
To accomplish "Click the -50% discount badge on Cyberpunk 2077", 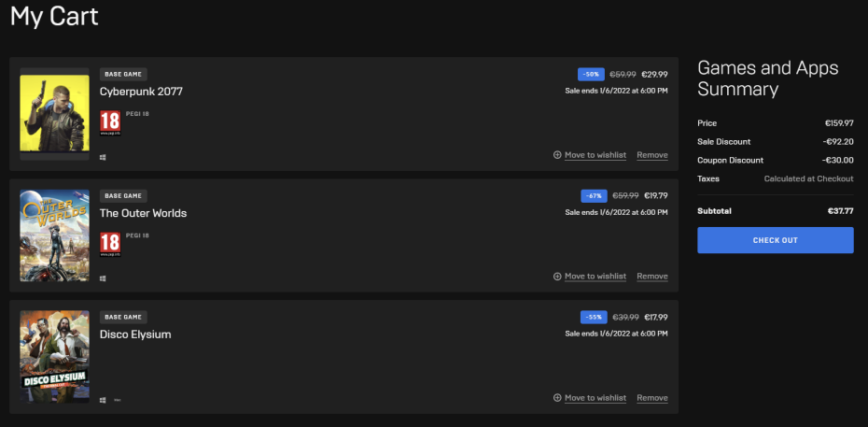I will pos(591,74).
